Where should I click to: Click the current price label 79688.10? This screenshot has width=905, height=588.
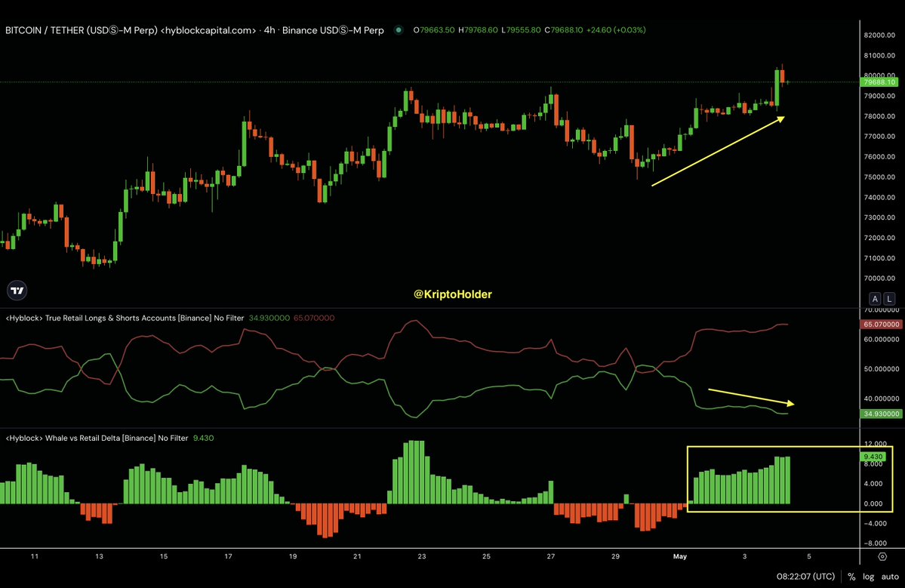[x=879, y=82]
